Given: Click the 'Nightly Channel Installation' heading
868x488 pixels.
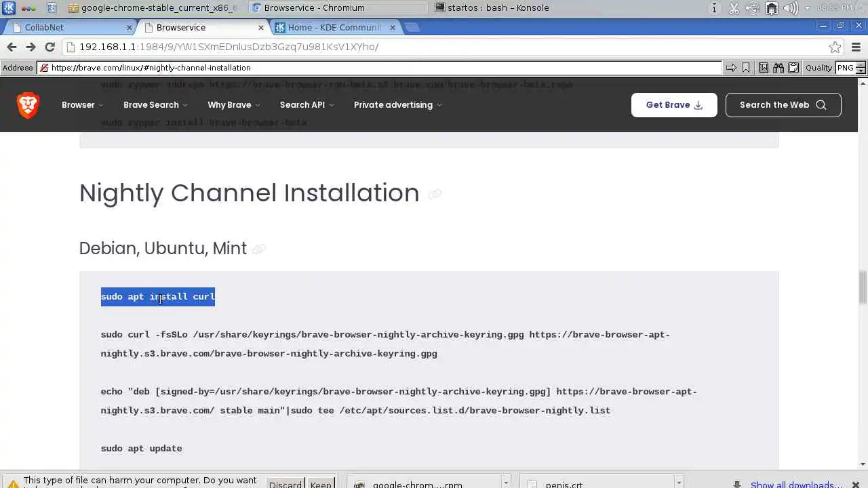Looking at the screenshot, I should pyautogui.click(x=249, y=193).
